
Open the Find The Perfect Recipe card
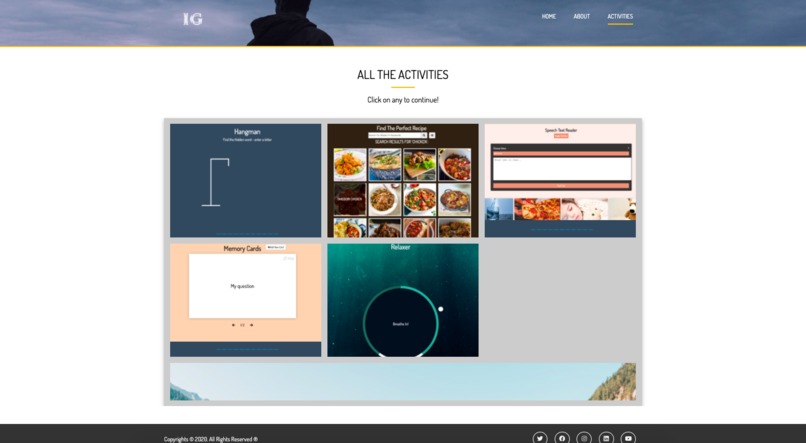point(403,180)
